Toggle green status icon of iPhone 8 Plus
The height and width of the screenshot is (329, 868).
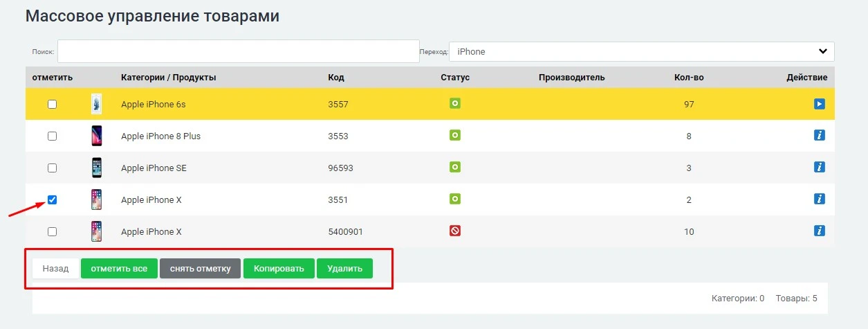pyautogui.click(x=455, y=135)
